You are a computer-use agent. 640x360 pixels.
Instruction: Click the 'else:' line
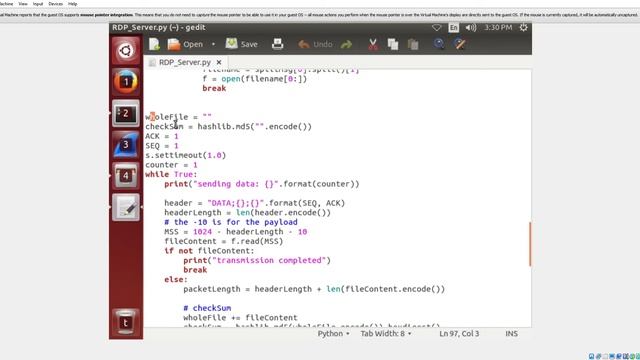(x=176, y=280)
